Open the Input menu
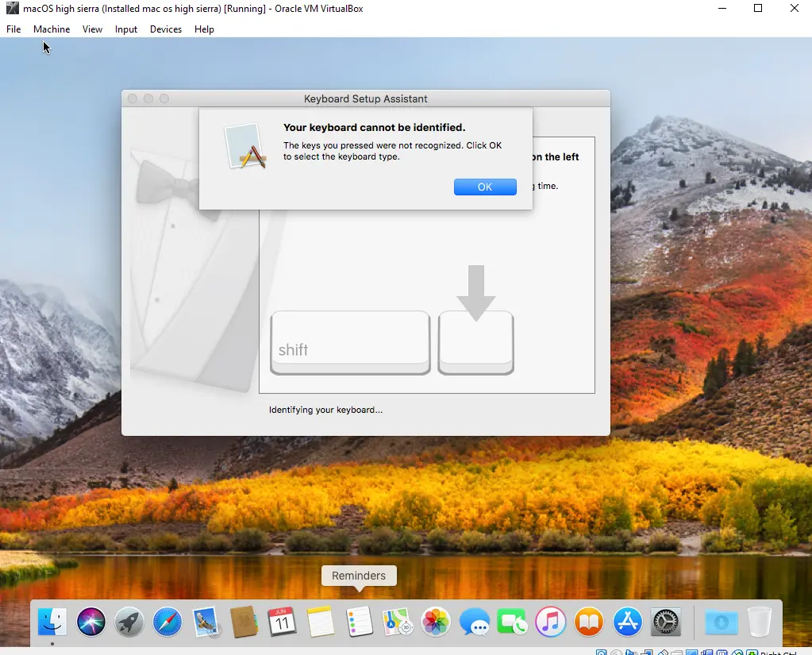 pyautogui.click(x=126, y=29)
